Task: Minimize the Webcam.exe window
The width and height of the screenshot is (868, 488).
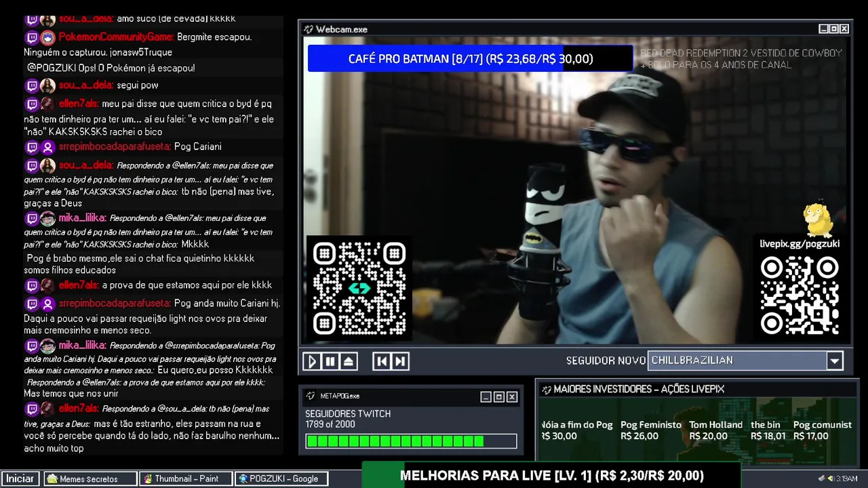Action: (823, 29)
